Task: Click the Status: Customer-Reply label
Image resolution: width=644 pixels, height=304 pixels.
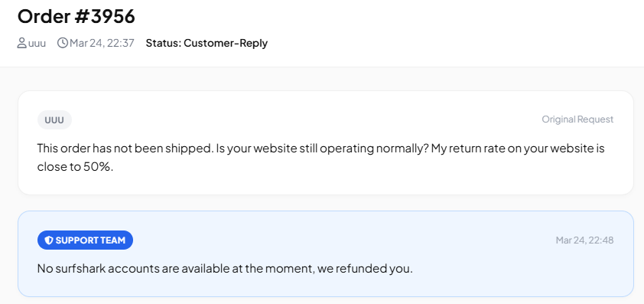Action: pyautogui.click(x=207, y=43)
